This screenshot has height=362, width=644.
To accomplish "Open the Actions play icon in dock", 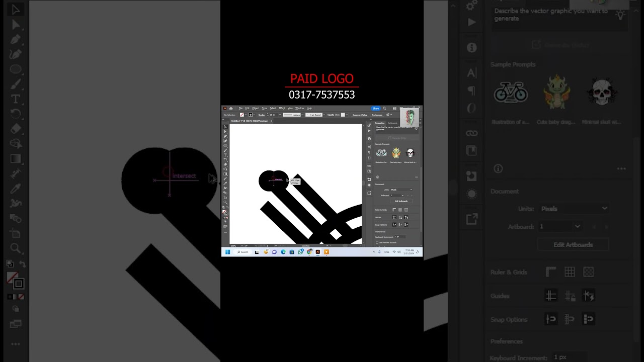I will pos(369,131).
